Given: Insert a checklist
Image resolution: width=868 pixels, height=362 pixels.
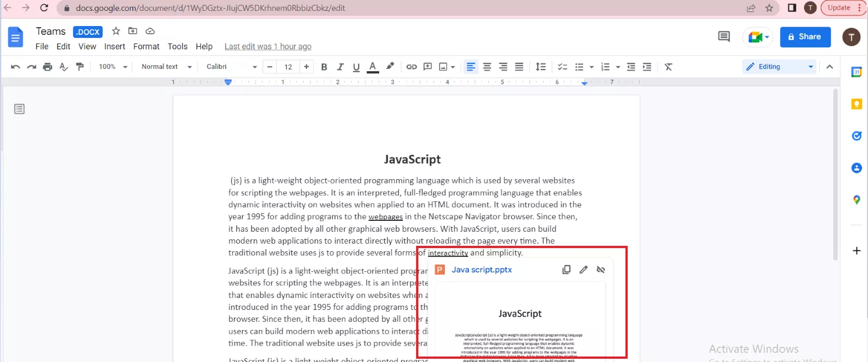Looking at the screenshot, I should [563, 67].
